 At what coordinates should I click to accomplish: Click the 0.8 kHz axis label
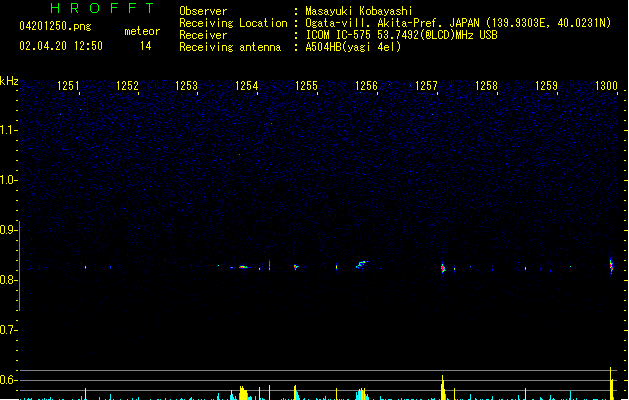coord(8,280)
